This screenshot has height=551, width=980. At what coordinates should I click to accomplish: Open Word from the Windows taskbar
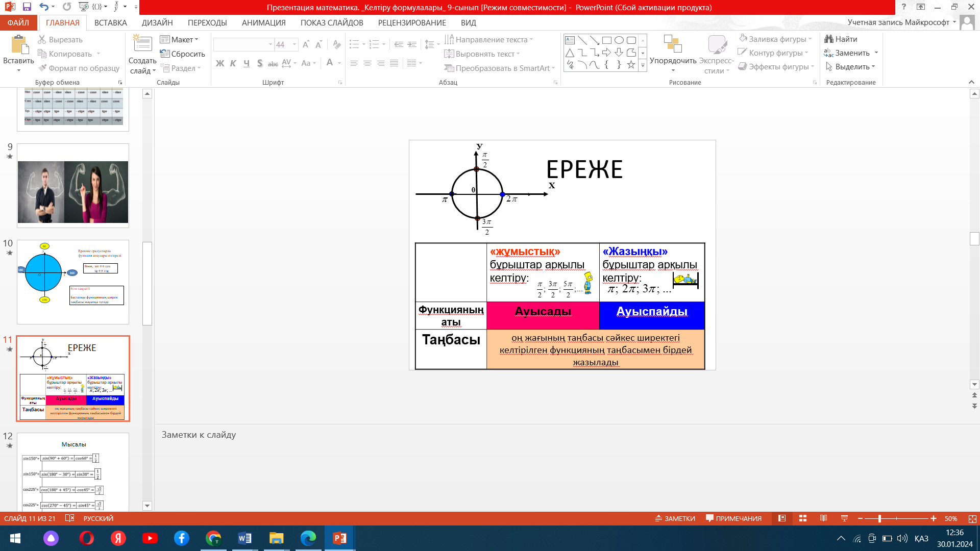tap(244, 538)
